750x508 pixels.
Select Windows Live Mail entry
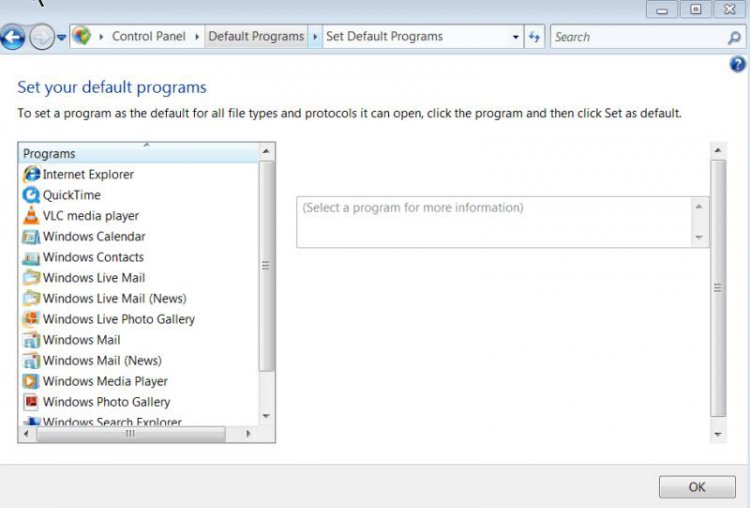coord(94,277)
